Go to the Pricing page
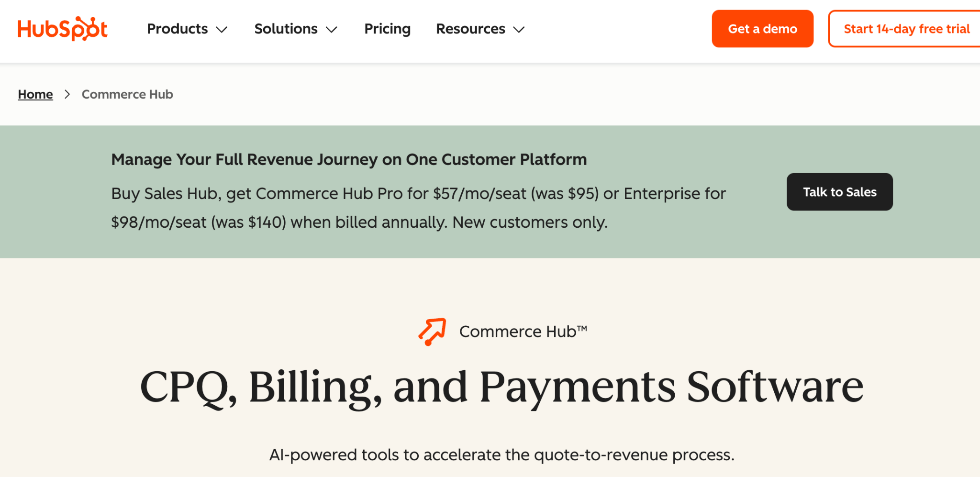The image size is (980, 477). point(388,29)
